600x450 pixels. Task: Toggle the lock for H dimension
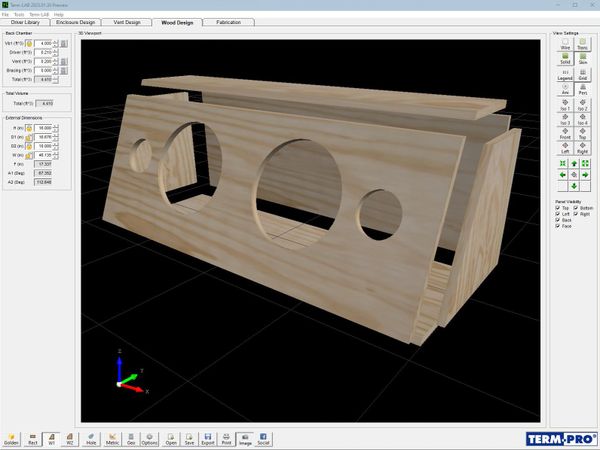click(x=29, y=128)
